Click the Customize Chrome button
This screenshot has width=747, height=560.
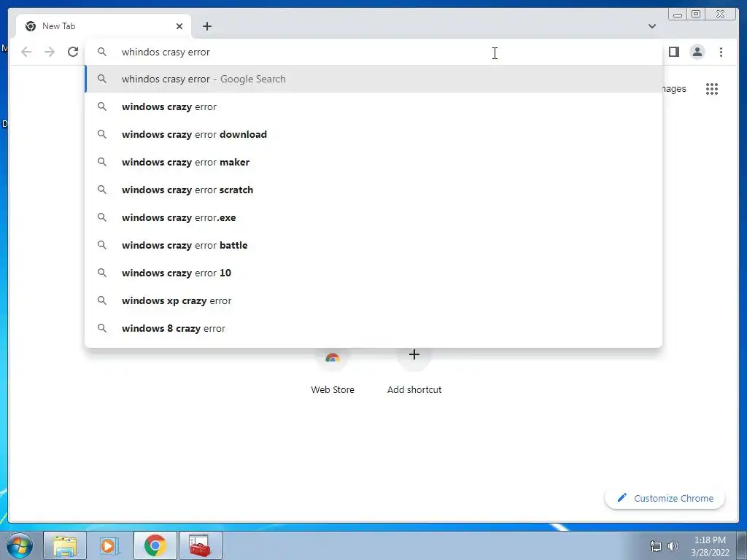(665, 498)
